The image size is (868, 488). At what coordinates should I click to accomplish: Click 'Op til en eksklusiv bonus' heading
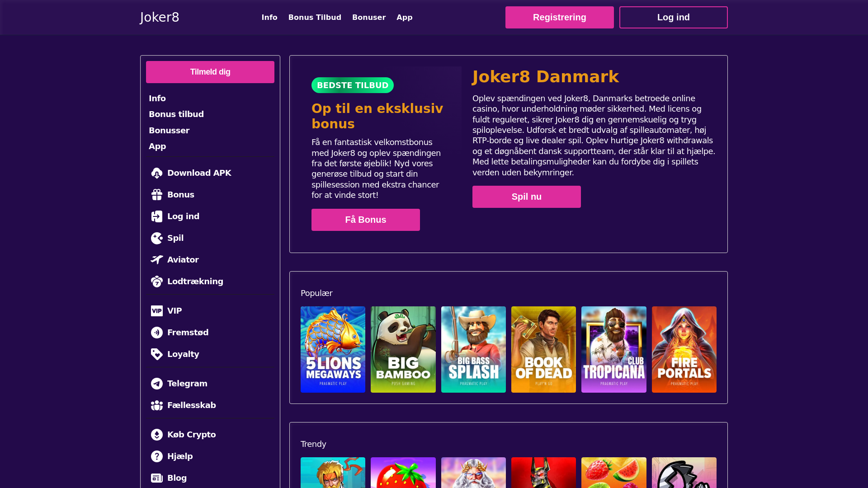pyautogui.click(x=377, y=116)
